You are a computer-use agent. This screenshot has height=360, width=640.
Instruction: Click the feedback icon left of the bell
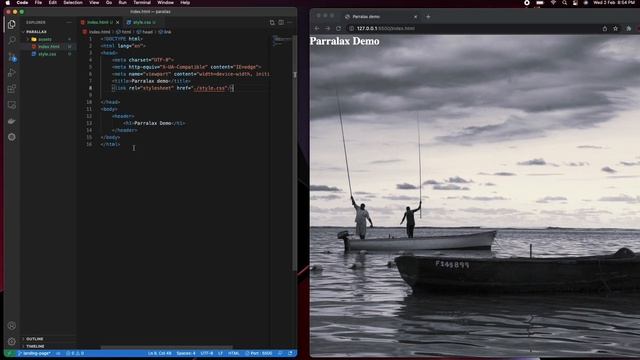pos(280,353)
